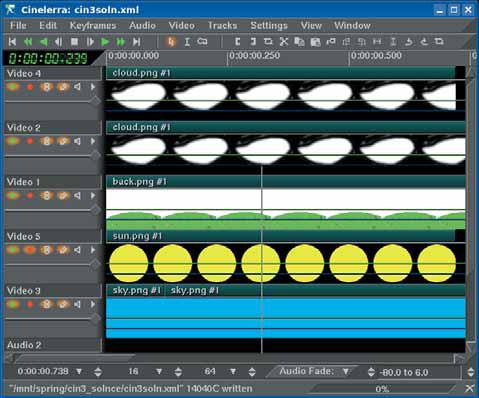
Task: Expand the Video 1 track arrow
Action: [x=93, y=196]
